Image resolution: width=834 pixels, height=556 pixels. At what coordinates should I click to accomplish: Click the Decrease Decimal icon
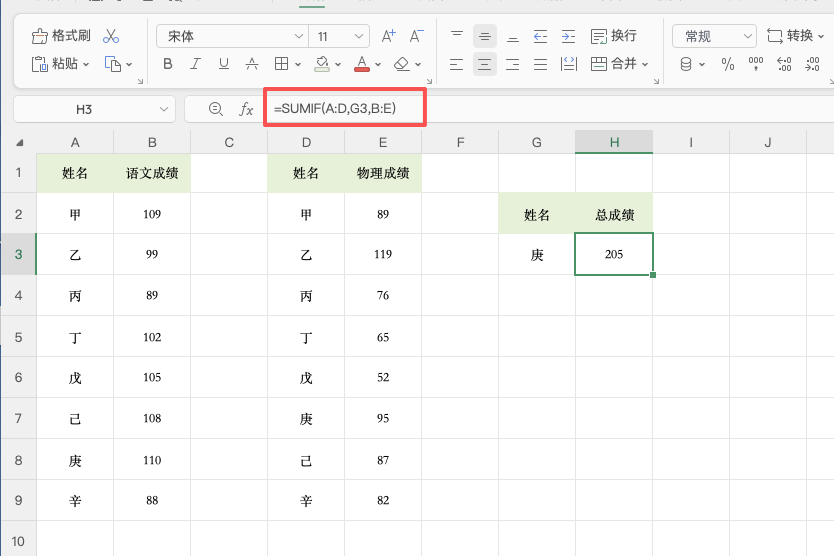point(812,64)
